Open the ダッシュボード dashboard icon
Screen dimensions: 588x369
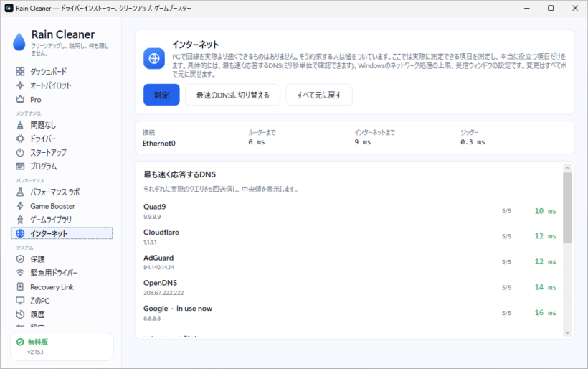(x=20, y=71)
